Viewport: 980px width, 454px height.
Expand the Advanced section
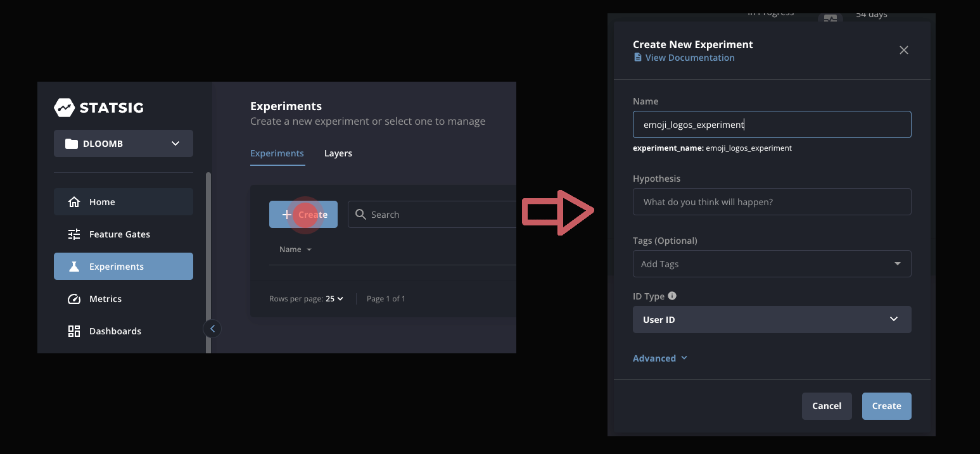pos(660,358)
